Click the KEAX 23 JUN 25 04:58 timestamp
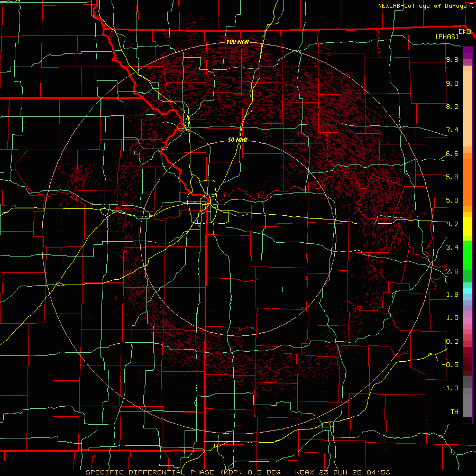Viewport: 476px width, 476px height. tap(342, 472)
